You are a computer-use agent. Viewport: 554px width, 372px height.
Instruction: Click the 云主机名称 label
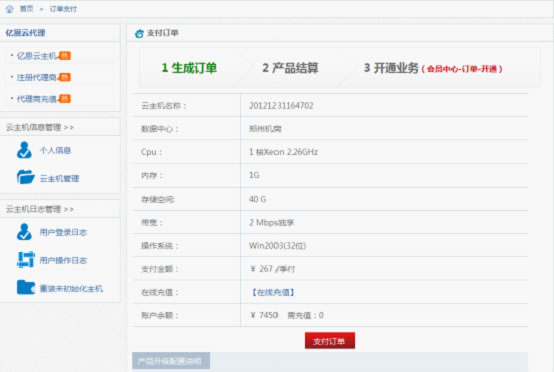pyautogui.click(x=164, y=106)
